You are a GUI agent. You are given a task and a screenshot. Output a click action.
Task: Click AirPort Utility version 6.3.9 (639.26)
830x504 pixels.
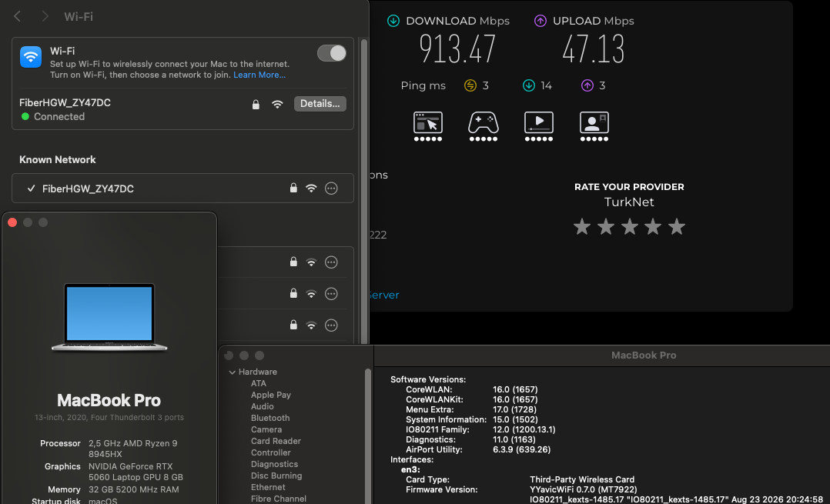pyautogui.click(x=521, y=450)
